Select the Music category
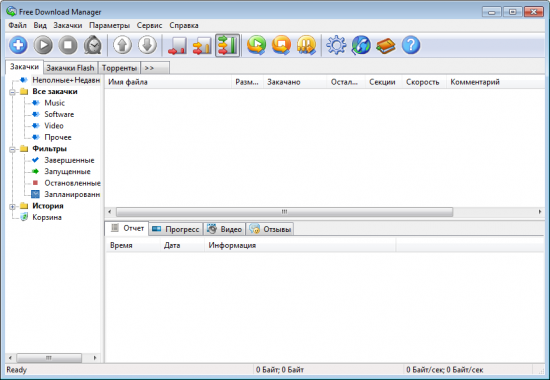This screenshot has width=550, height=380. pyautogui.click(x=54, y=103)
